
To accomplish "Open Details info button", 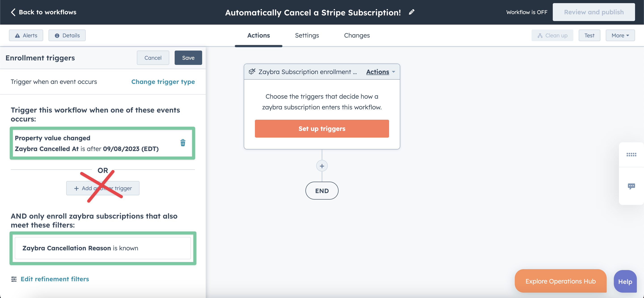I will pyautogui.click(x=67, y=36).
